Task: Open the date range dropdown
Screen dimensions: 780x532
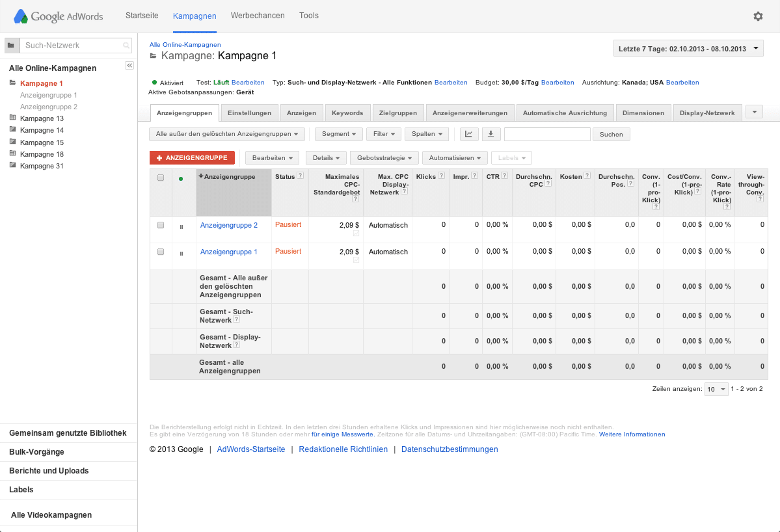Action: click(688, 49)
